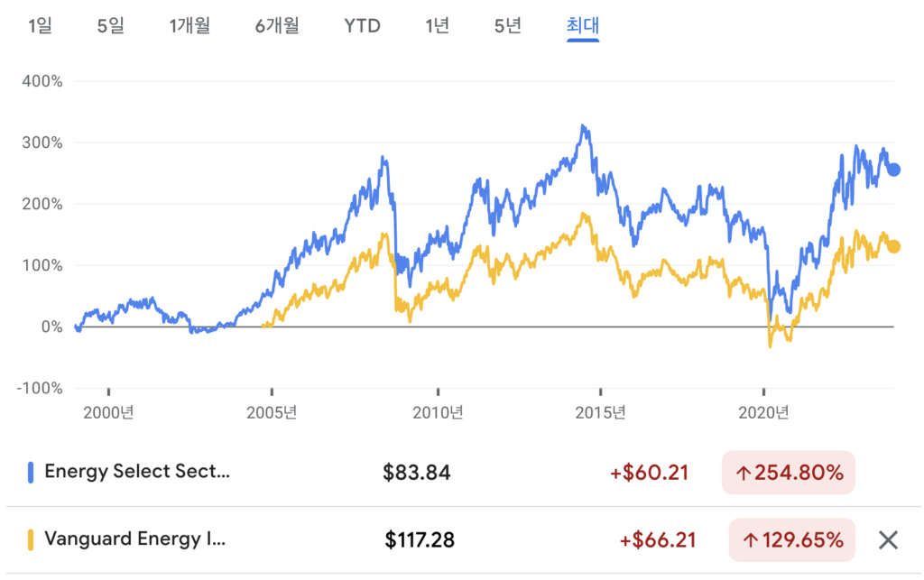Click the 254.80% gain badge
Viewport: 924px width, 580px height.
(x=788, y=473)
